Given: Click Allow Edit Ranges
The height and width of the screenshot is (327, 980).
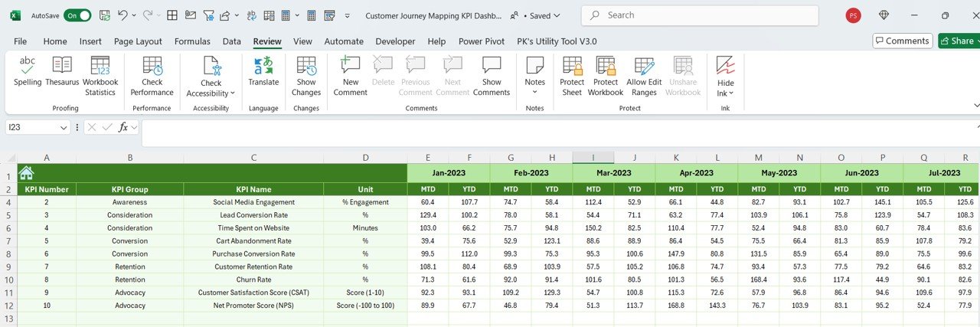Looking at the screenshot, I should pyautogui.click(x=644, y=76).
